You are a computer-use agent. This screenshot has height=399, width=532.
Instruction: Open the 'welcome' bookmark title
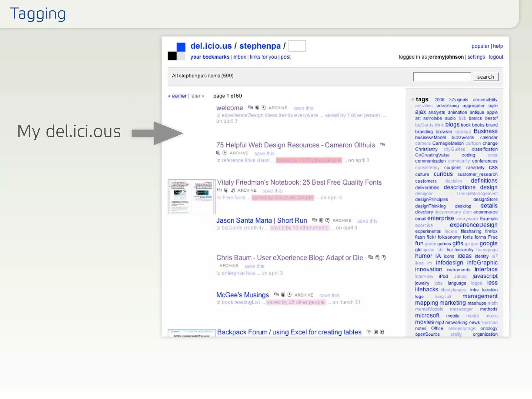pyautogui.click(x=230, y=108)
